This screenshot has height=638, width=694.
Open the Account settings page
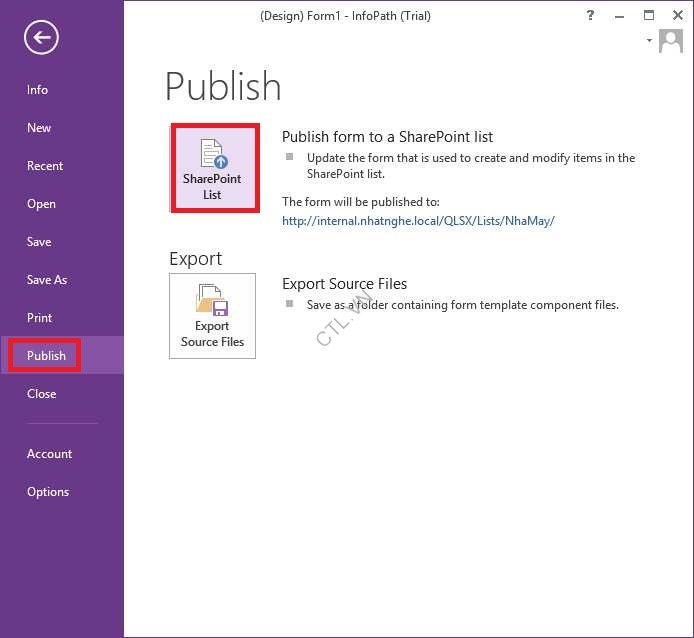(49, 454)
